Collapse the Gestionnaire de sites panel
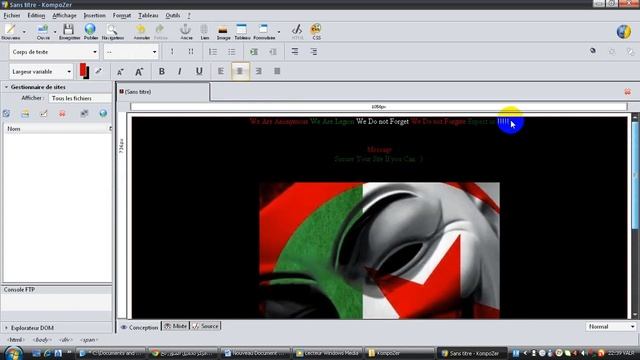The height and width of the screenshot is (360, 640). 6,87
